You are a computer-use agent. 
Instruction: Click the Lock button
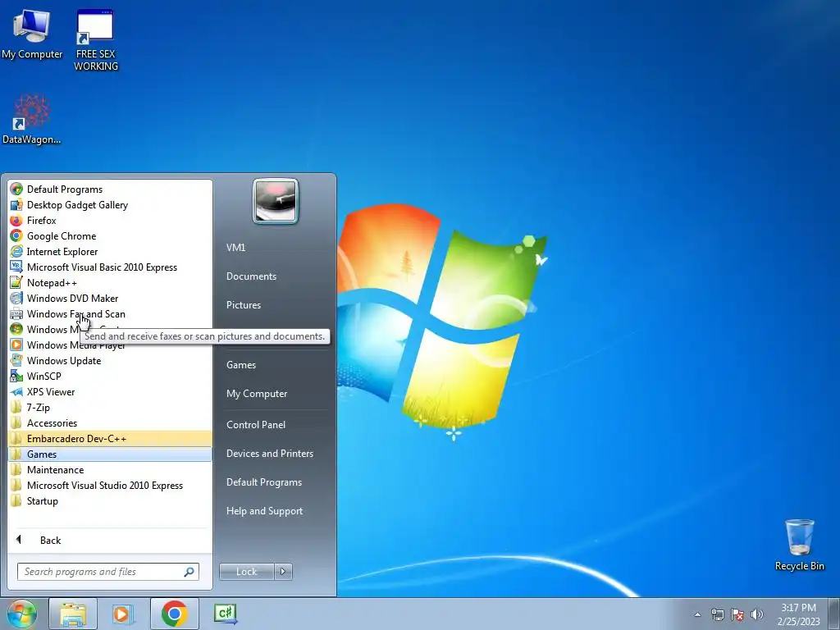coord(246,572)
